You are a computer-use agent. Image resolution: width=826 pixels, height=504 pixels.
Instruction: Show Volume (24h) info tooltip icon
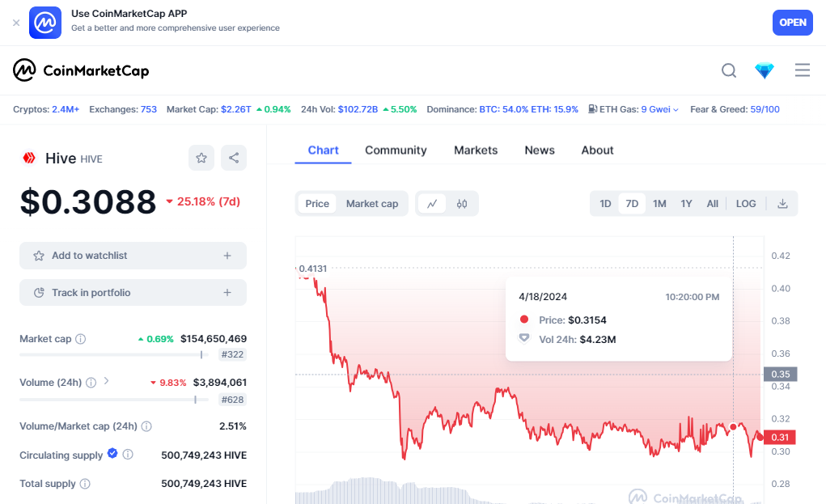(91, 383)
